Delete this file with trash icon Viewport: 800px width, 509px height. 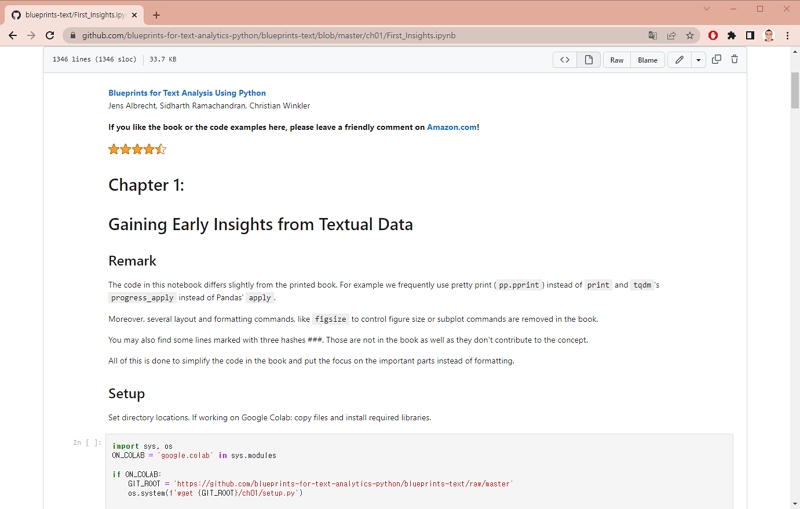click(735, 59)
